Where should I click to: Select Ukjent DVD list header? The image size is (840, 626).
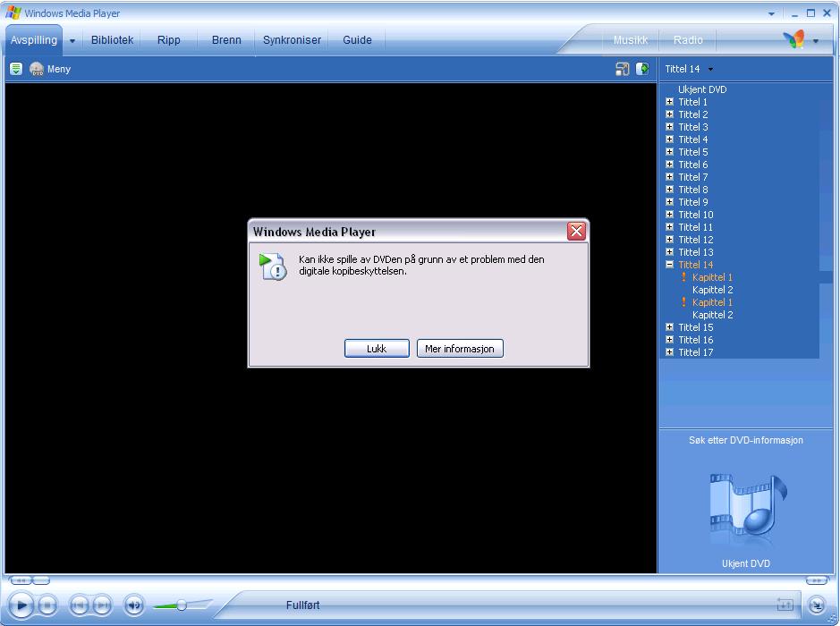coord(702,89)
